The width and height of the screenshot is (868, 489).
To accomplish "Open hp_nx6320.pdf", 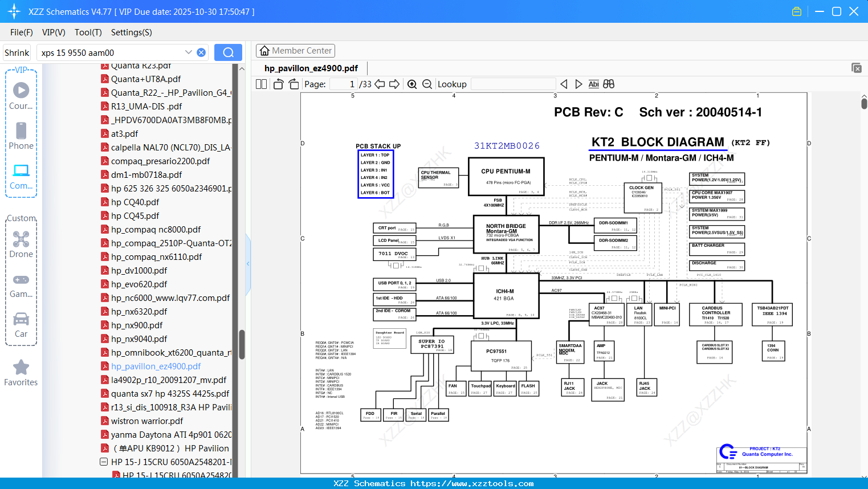I will click(139, 312).
